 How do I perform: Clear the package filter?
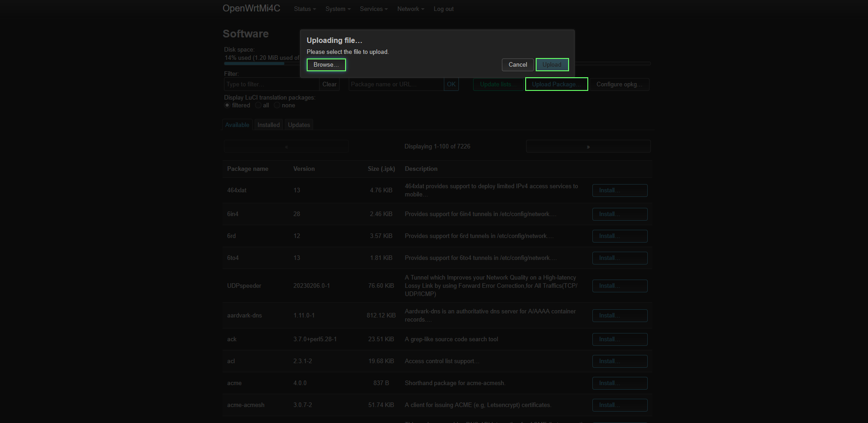tap(329, 85)
